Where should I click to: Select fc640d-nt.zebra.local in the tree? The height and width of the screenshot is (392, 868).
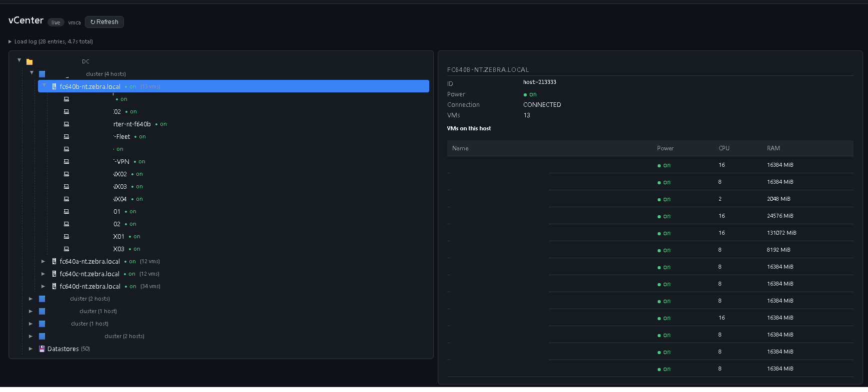click(x=90, y=286)
